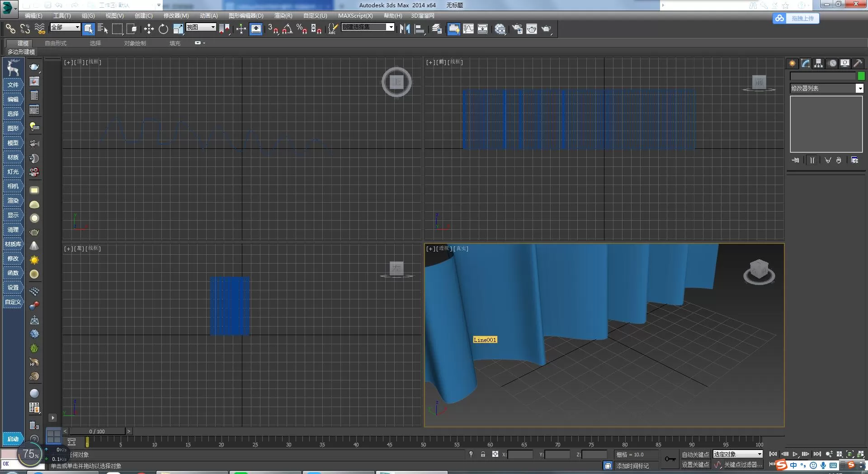Open the [+] menu of the 透视 viewport

point(429,249)
